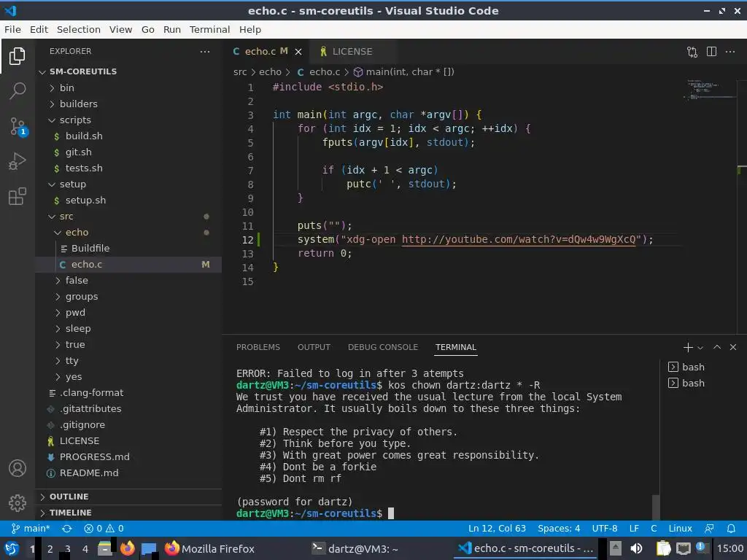Screen dimensions: 747x560
Task: Open Explorer views and more actions menu
Action: click(205, 52)
